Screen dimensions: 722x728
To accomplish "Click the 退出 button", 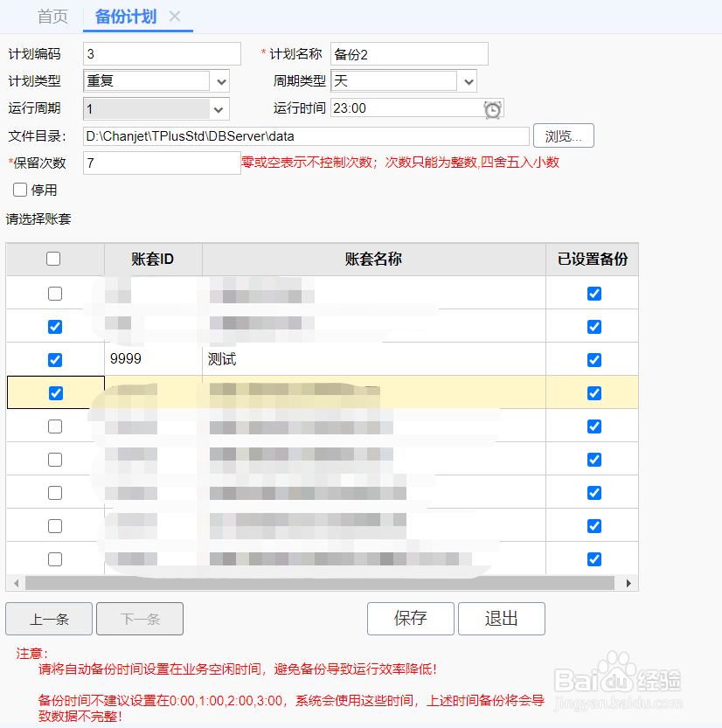I will point(501,618).
